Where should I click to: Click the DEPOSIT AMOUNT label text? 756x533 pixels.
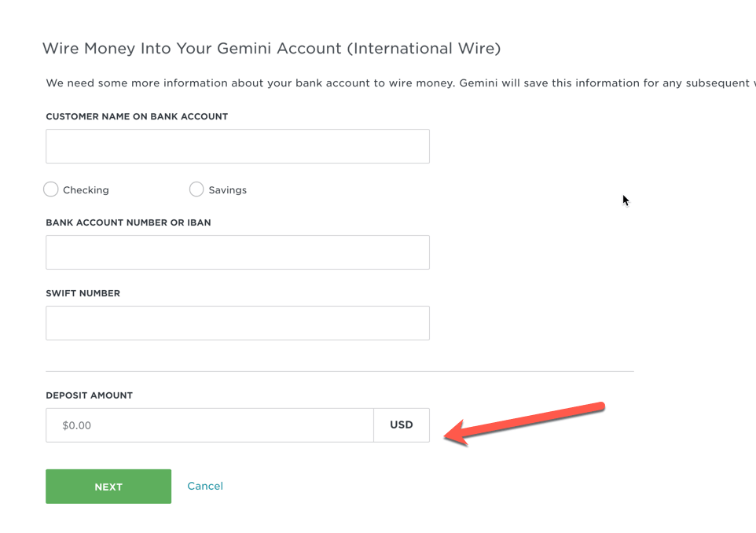[x=89, y=395]
